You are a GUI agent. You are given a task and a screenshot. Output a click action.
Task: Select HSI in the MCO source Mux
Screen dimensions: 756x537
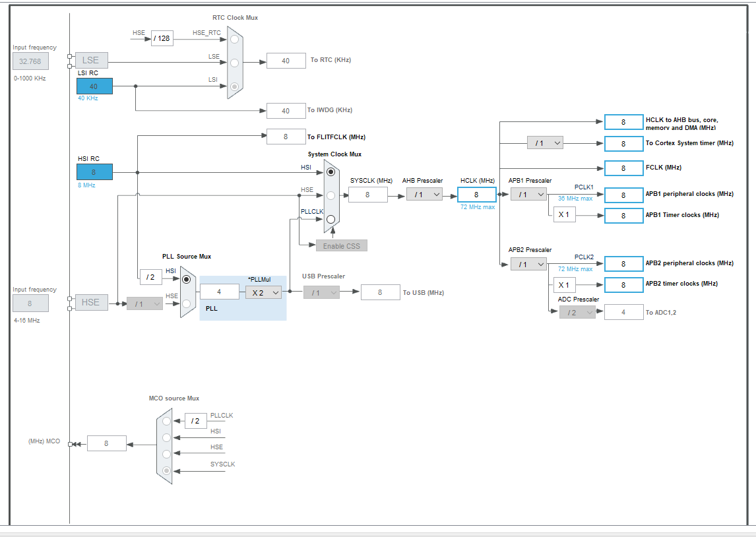pyautogui.click(x=165, y=437)
